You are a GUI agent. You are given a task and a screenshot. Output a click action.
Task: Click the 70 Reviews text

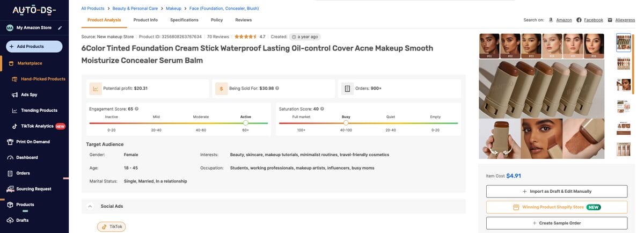218,37
